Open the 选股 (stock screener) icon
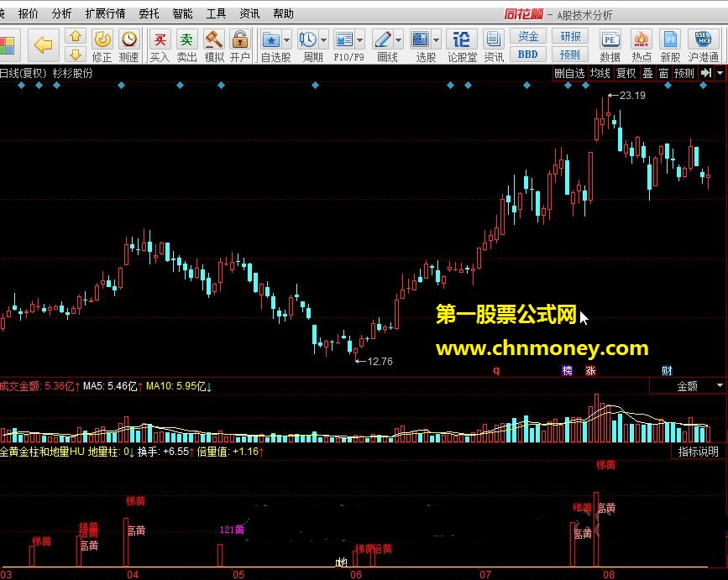 click(x=421, y=40)
